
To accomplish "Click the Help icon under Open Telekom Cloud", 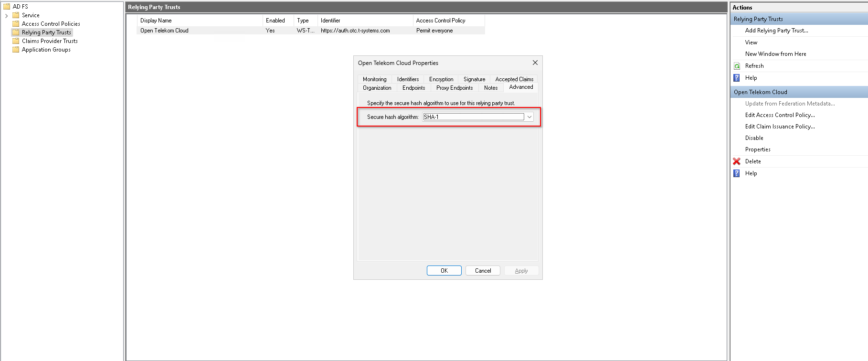I will (737, 173).
